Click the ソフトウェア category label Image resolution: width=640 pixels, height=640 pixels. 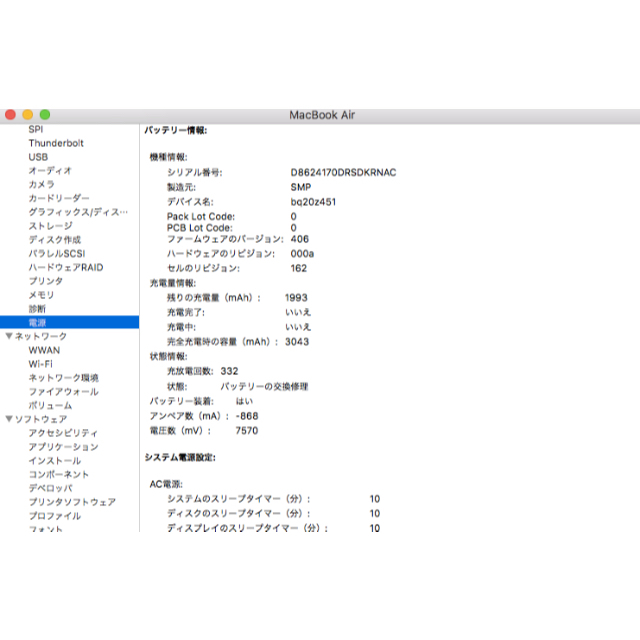click(x=41, y=419)
